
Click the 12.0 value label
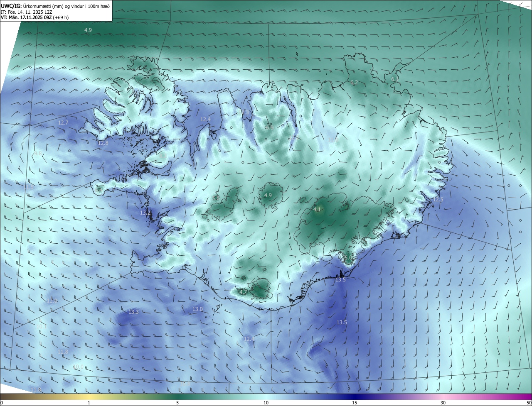pos(52,301)
